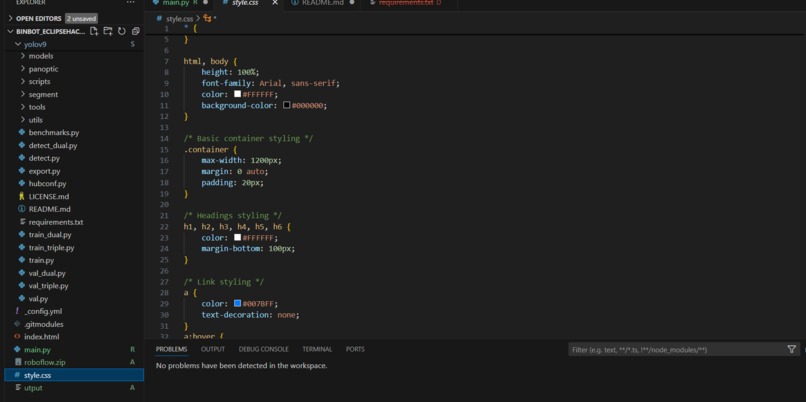Open main.py in the file tree
The height and width of the screenshot is (402, 806).
point(38,350)
